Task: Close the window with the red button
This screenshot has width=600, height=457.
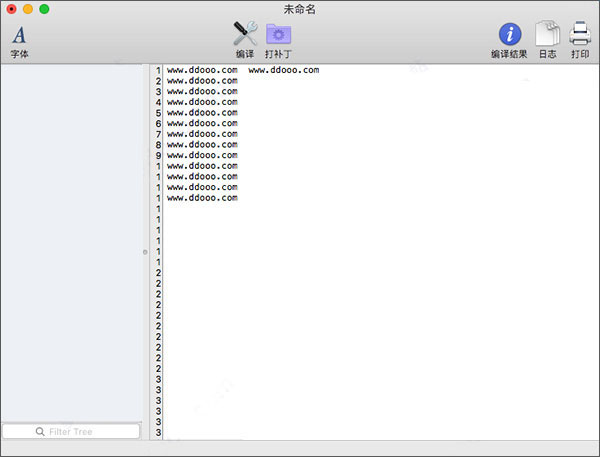Action: (x=11, y=9)
